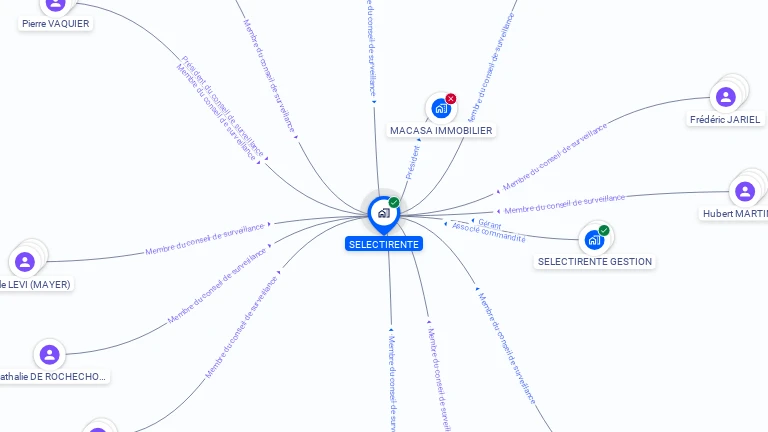
Task: Click the DE ROCHECHO... name label
Action: point(53,377)
